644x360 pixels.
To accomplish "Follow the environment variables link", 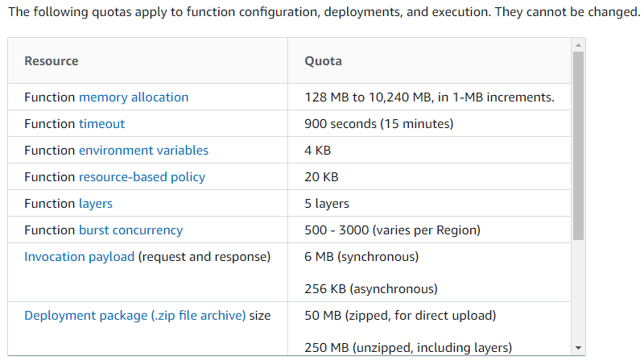I will (x=143, y=151).
